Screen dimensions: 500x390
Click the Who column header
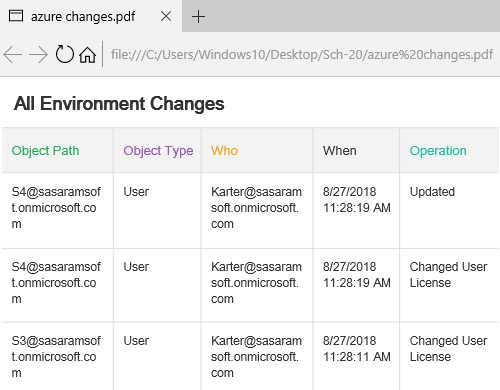pyautogui.click(x=224, y=151)
